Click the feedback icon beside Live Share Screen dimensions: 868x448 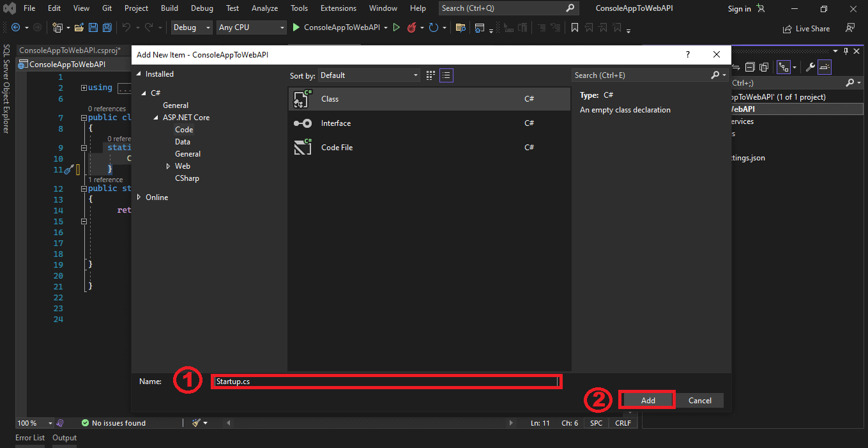(x=850, y=28)
